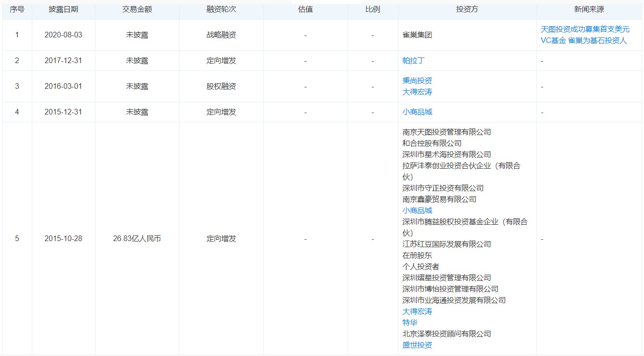Open 大得宏涛 in the 2015-10-28 investor list

coord(417,312)
